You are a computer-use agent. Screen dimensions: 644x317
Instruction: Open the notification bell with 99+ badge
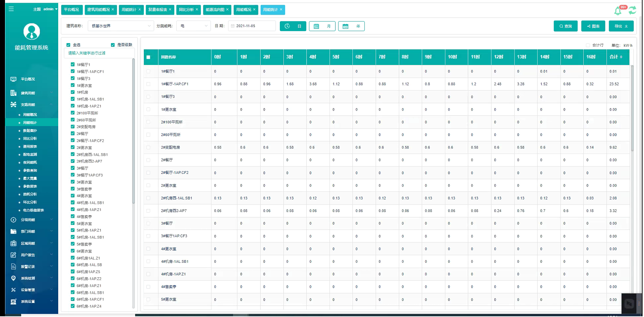[x=618, y=11]
